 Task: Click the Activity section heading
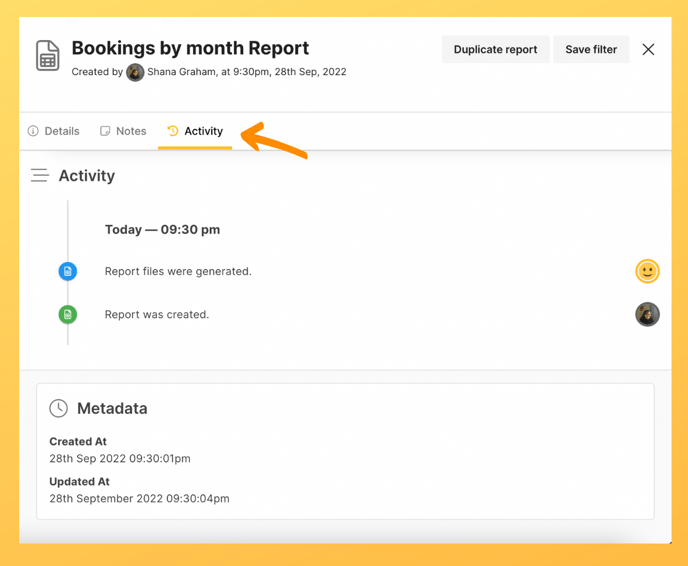tap(87, 176)
